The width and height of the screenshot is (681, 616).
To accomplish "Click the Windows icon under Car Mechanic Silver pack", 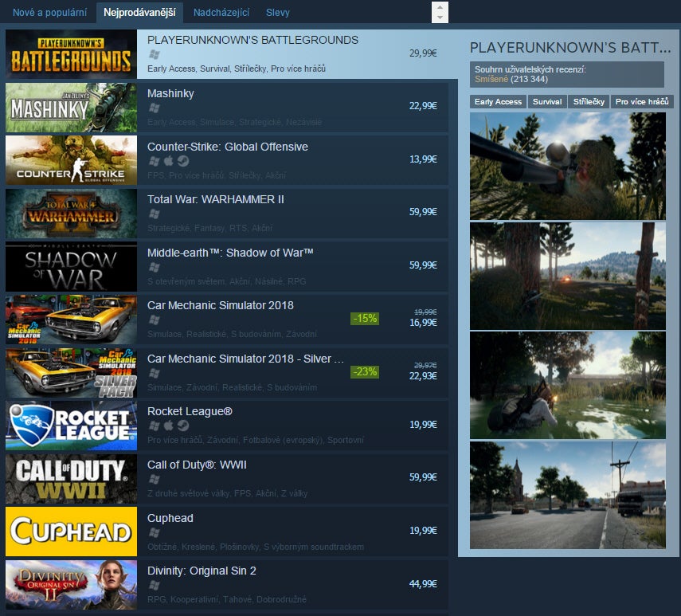I will pos(155,373).
